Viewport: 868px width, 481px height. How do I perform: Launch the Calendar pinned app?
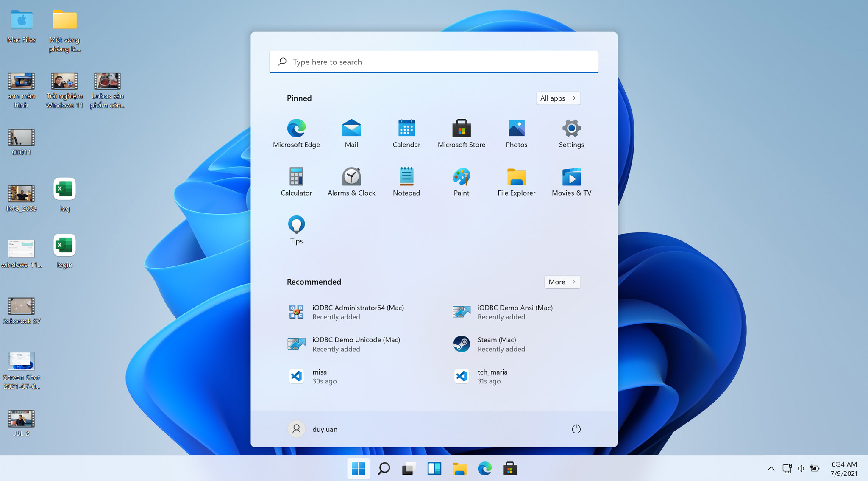click(406, 133)
